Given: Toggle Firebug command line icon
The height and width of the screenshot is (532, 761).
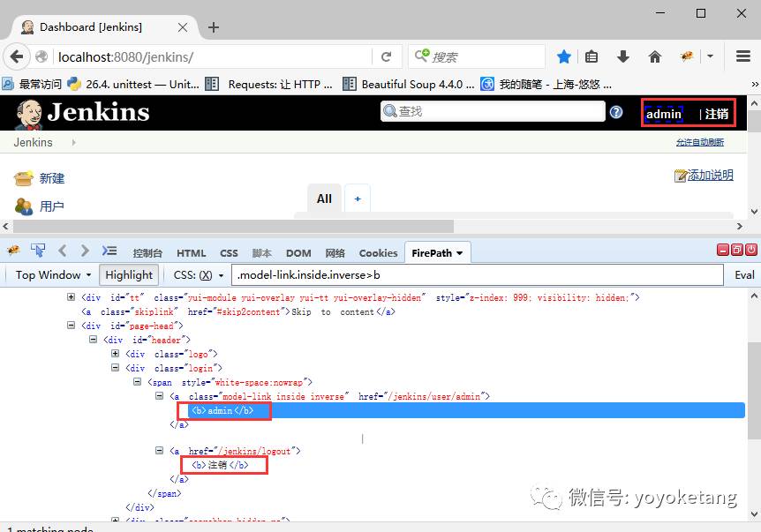Looking at the screenshot, I should pos(109,251).
